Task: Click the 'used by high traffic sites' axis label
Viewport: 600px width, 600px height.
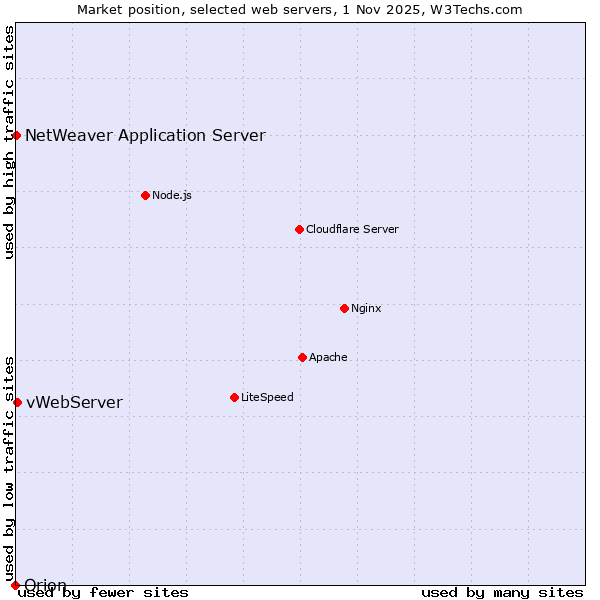Action: click(x=9, y=142)
